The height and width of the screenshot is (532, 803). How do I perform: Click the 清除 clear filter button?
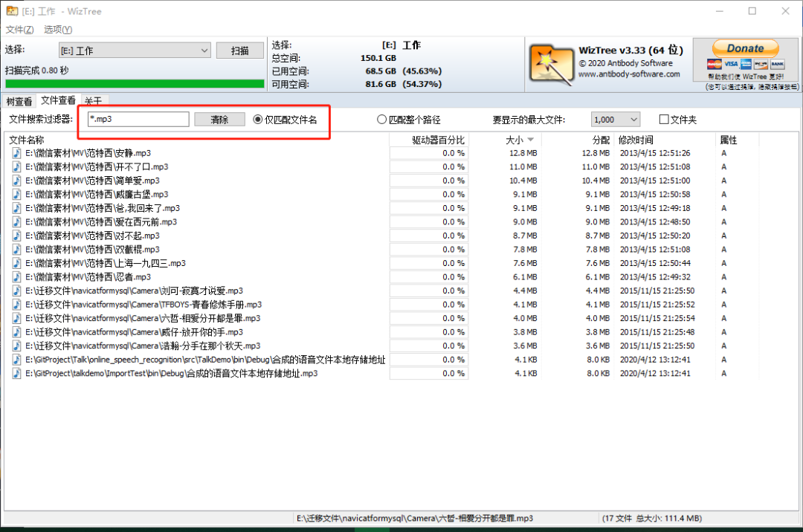tap(219, 120)
